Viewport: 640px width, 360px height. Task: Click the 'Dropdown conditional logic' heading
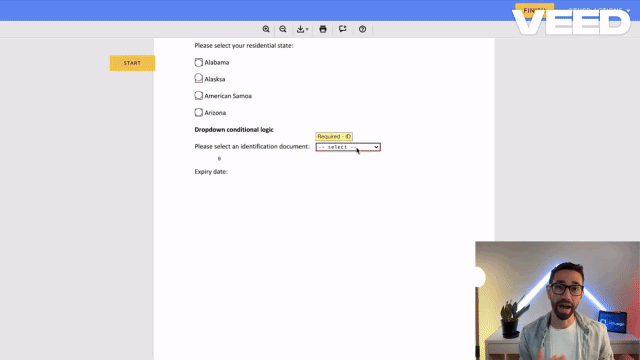(x=234, y=129)
